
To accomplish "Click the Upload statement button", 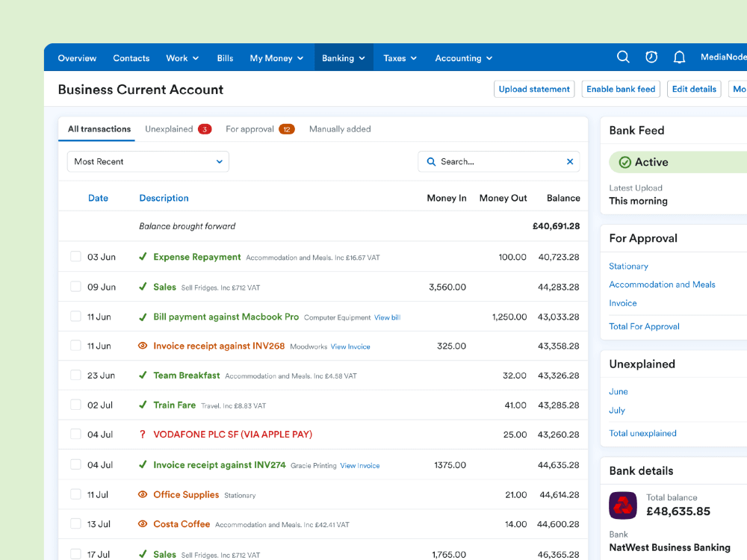I will tap(534, 89).
